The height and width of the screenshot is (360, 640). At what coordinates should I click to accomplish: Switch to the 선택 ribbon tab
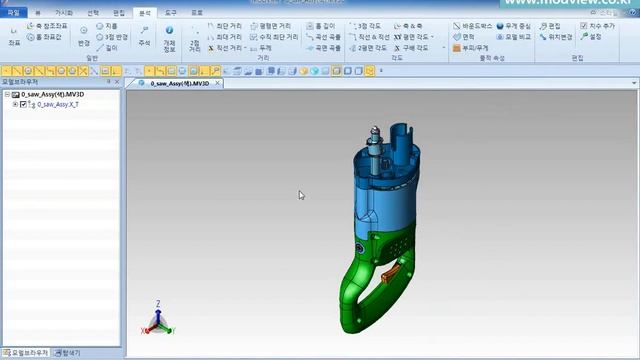click(x=93, y=13)
